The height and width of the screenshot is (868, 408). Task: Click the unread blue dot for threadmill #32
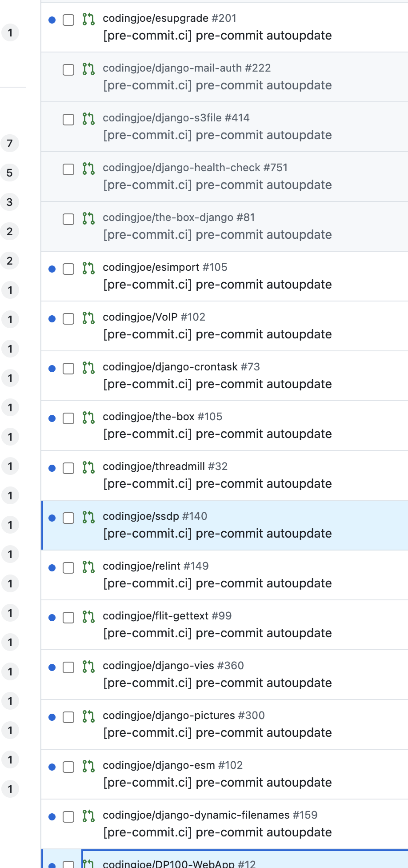[x=52, y=468]
